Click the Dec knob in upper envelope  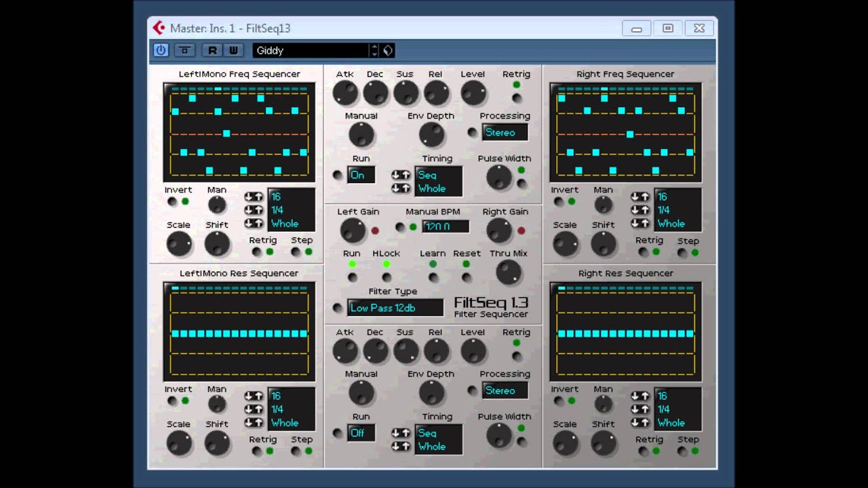[x=376, y=93]
